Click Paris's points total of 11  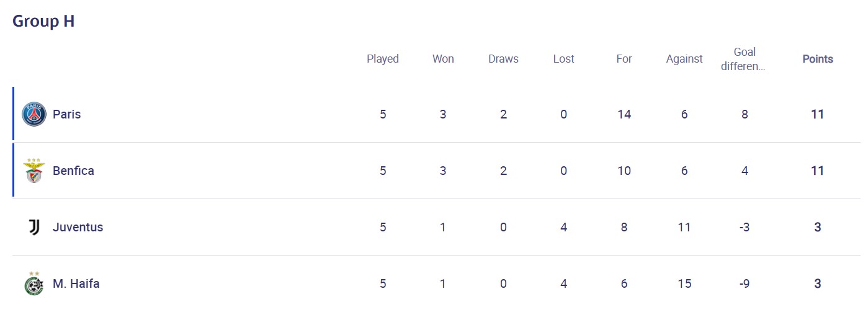(817, 115)
